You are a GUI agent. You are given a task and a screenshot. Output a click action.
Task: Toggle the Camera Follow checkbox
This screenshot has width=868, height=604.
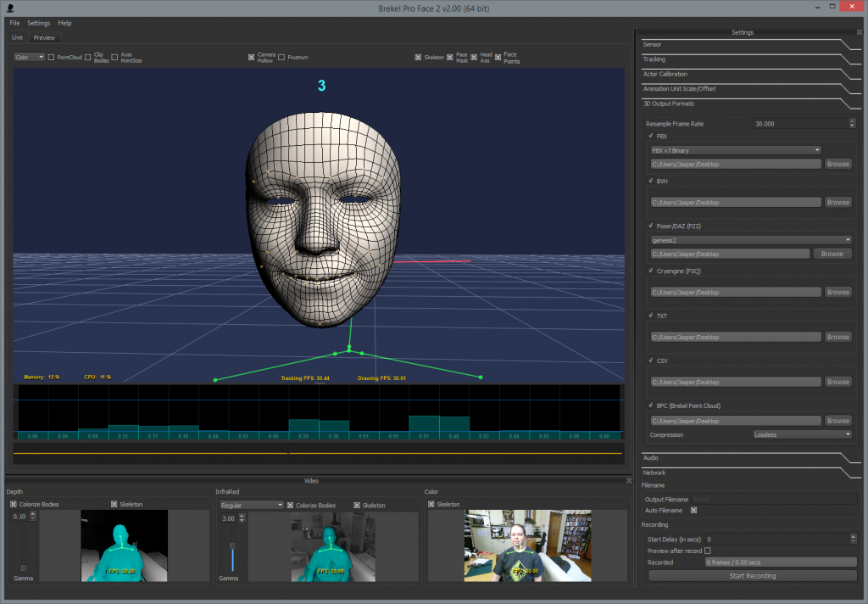click(251, 57)
